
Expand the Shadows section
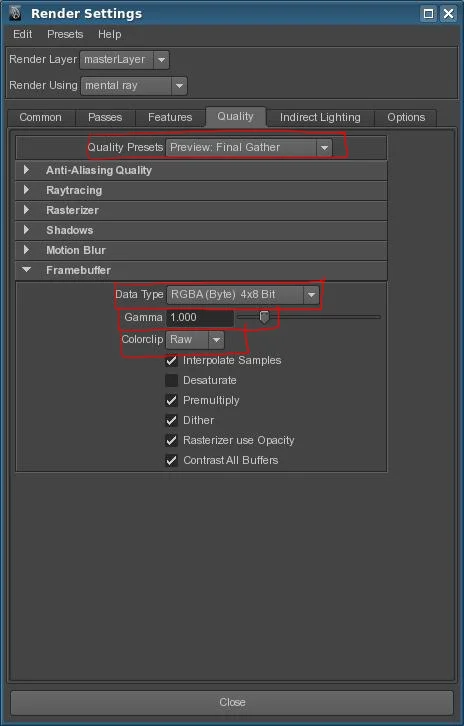(x=201, y=230)
